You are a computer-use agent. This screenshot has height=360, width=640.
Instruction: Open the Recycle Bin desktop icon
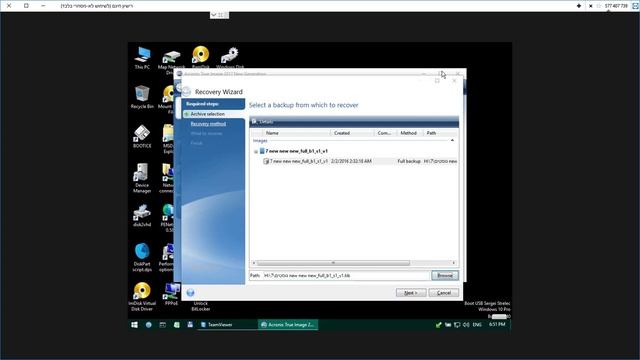pos(142,97)
